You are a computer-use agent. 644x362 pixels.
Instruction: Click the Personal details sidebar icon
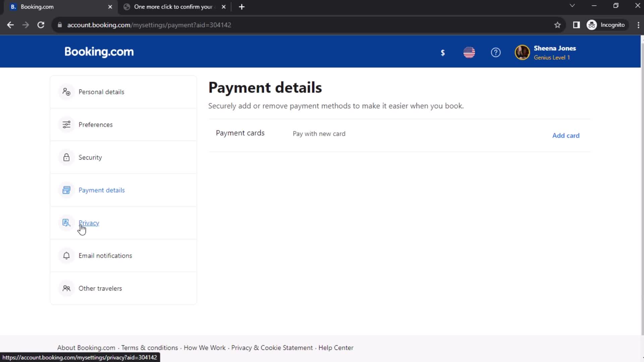[x=66, y=92]
